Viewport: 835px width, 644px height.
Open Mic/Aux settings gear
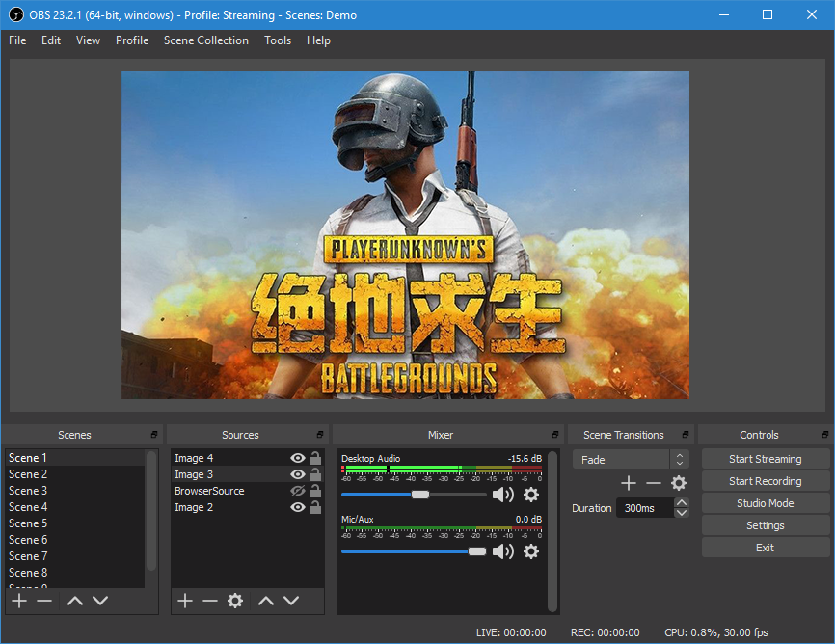point(531,551)
